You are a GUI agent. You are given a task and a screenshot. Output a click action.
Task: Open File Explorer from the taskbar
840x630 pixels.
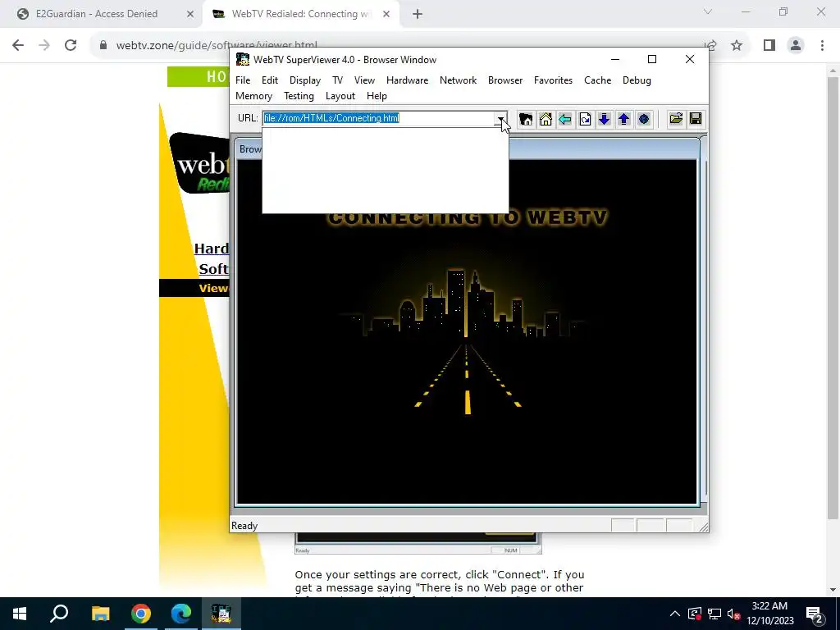click(x=100, y=614)
